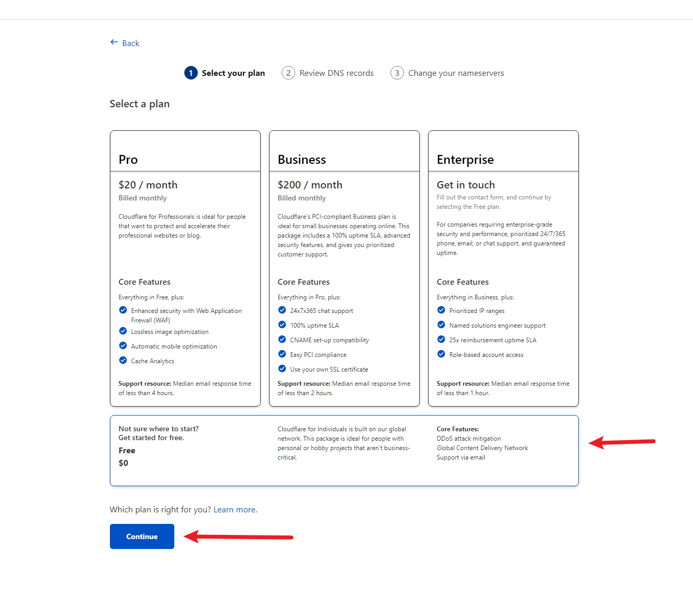Click the 'Get in touch' heading
This screenshot has height=616, width=693.
466,185
